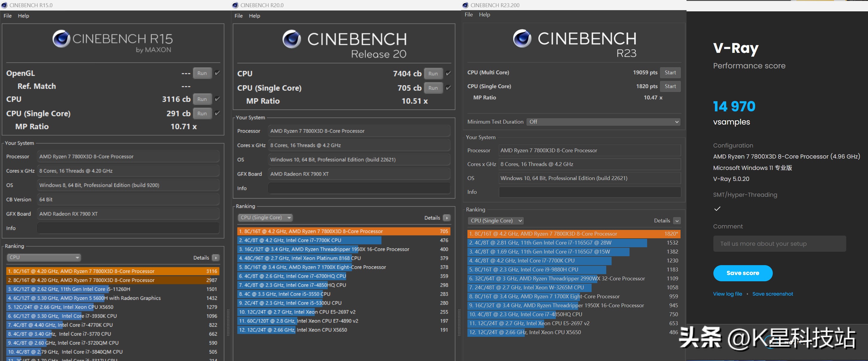
Task: Open the File menu in Cinebench R15
Action: coord(7,16)
